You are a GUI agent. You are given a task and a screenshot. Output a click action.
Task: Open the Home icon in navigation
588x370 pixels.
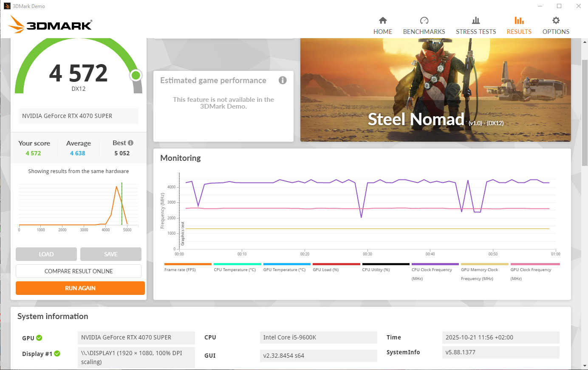pyautogui.click(x=383, y=20)
